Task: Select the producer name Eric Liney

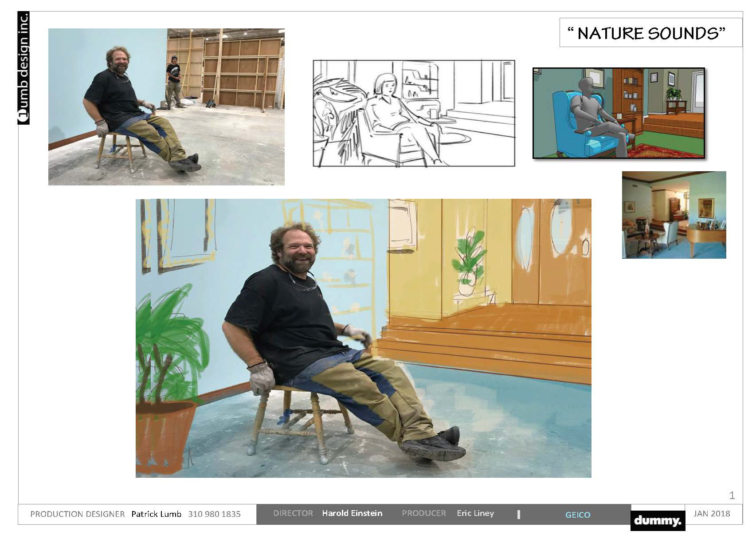Action: (x=475, y=513)
